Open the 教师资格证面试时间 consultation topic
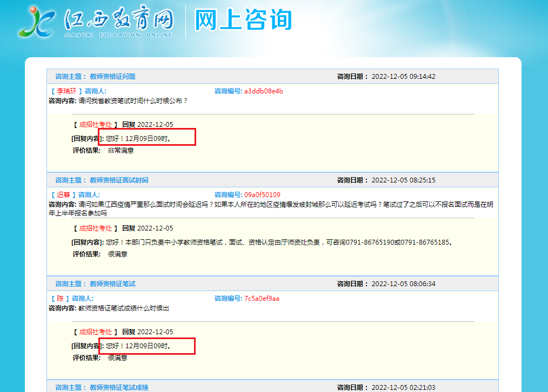This screenshot has height=392, width=548. click(119, 180)
